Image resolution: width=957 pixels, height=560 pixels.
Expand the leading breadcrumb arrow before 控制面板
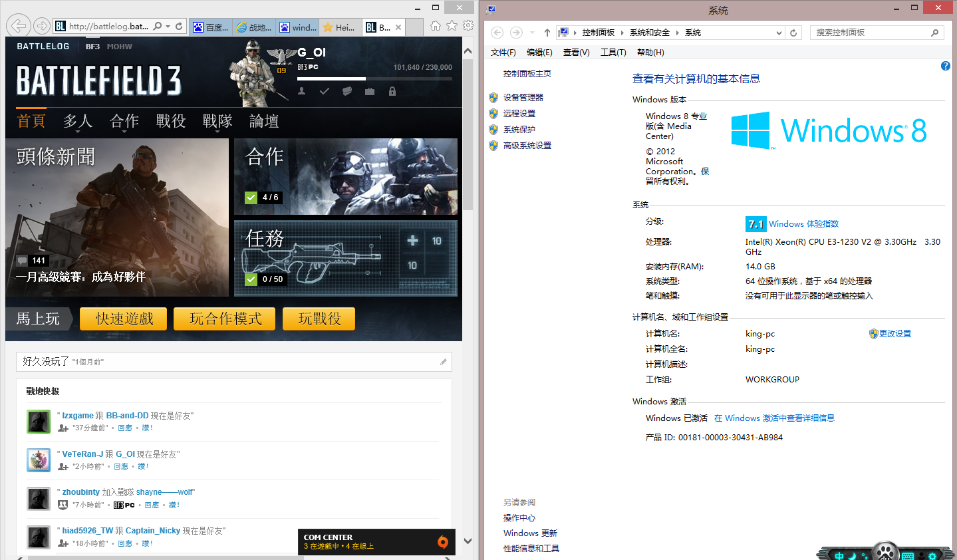point(575,33)
